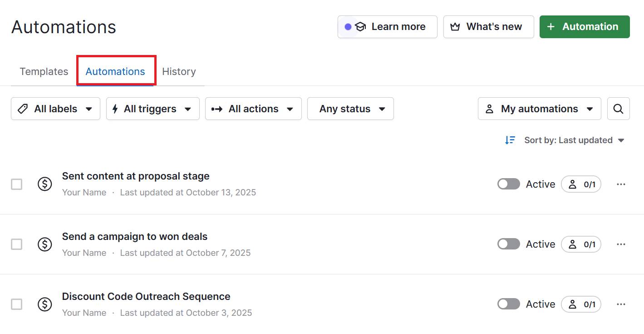
Task: Click the Learn more button
Action: [387, 27]
